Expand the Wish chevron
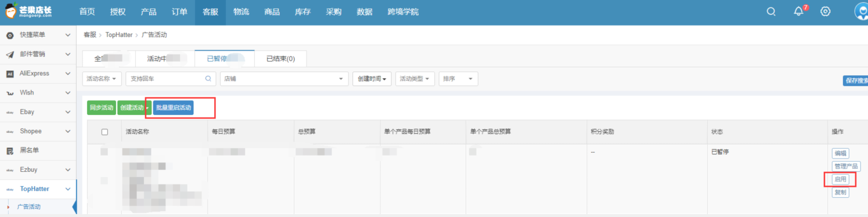 click(68, 92)
